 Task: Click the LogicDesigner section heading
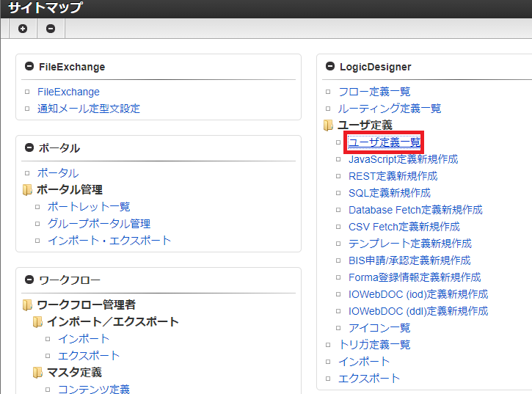point(375,67)
